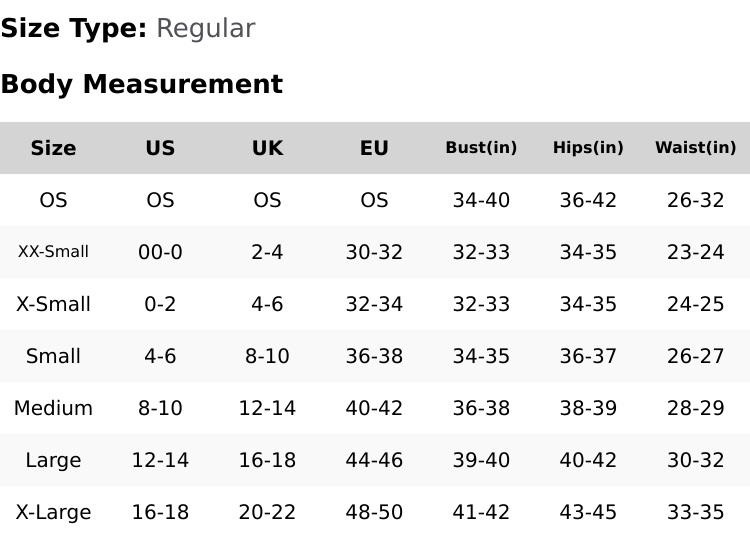The height and width of the screenshot is (538, 750).
Task: Click the Regular size type text
Action: (x=205, y=28)
